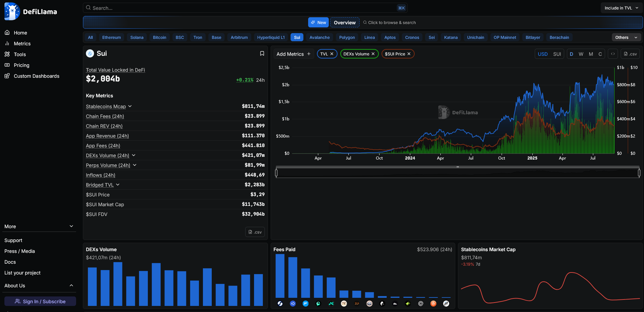Click fourth protocol icon under Fees Paid
The height and width of the screenshot is (312, 644).
point(318,304)
